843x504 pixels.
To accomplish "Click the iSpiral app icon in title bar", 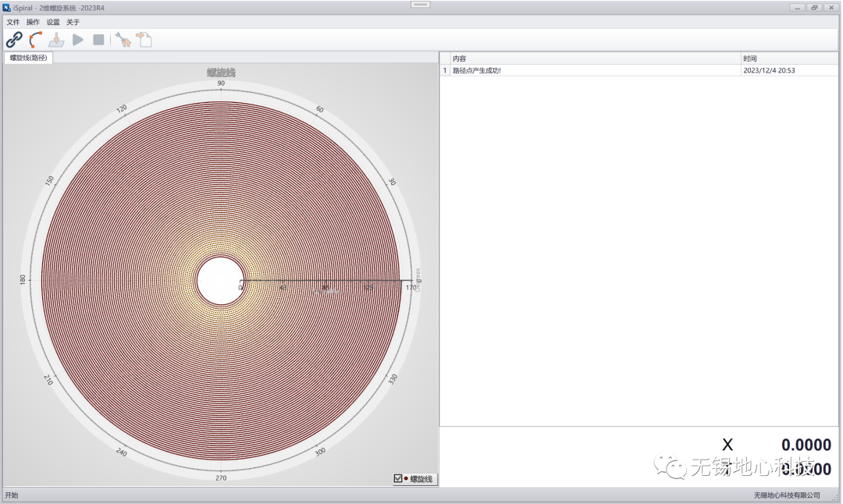I will 7,8.
